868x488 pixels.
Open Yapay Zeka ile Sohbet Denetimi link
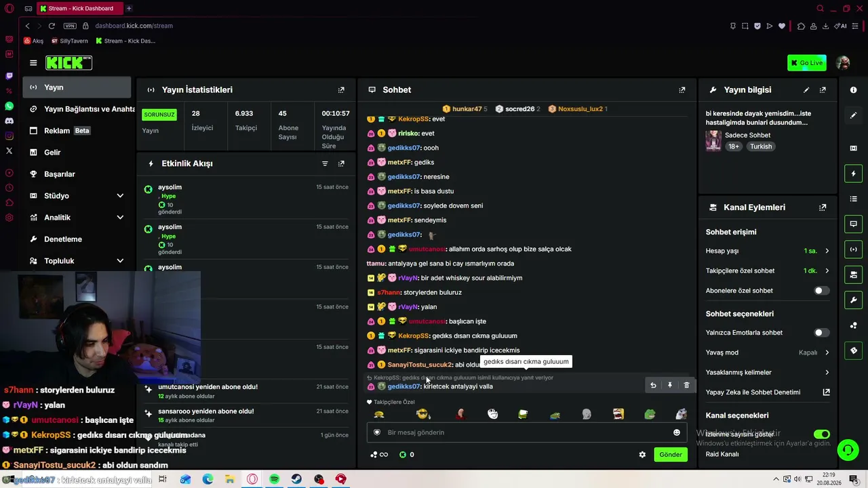pyautogui.click(x=768, y=392)
